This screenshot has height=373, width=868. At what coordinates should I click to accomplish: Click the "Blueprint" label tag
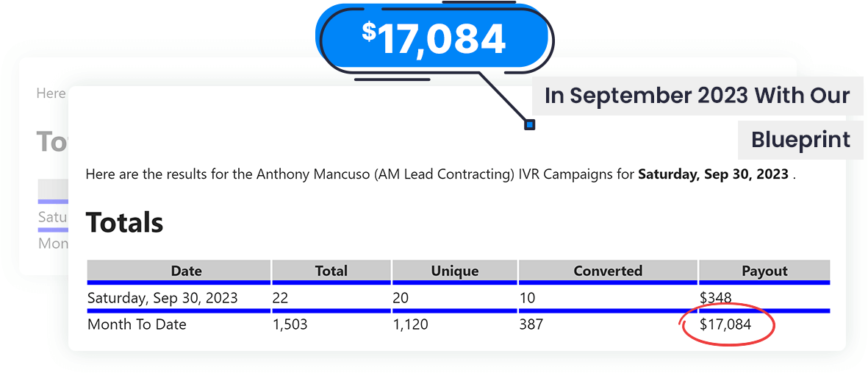point(800,140)
